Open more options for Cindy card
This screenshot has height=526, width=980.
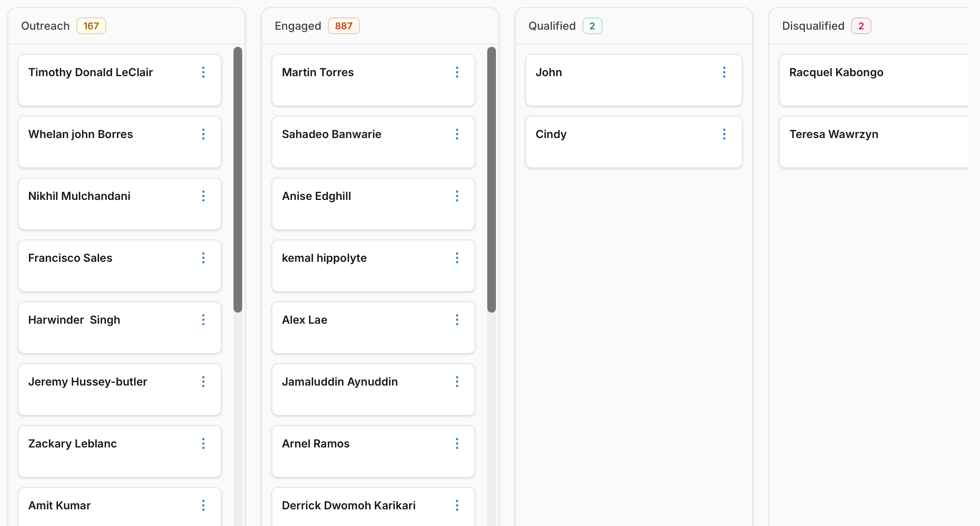[724, 134]
